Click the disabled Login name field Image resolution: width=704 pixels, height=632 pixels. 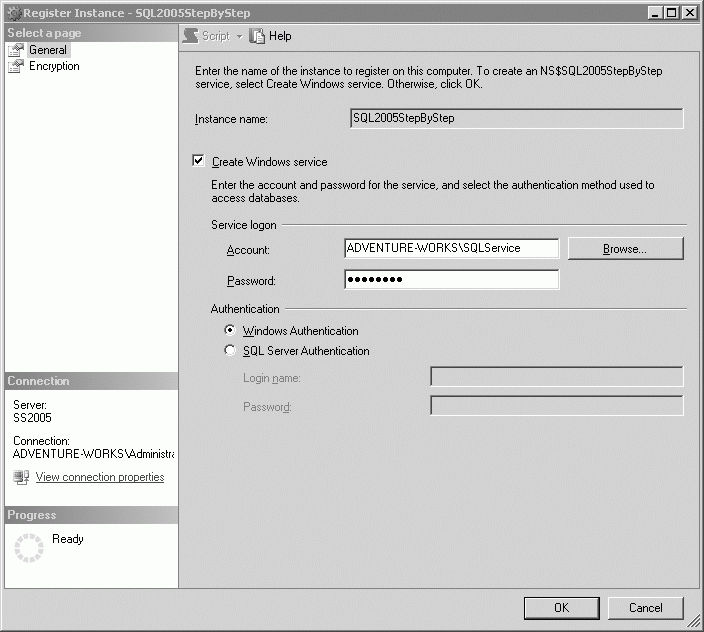[557, 377]
